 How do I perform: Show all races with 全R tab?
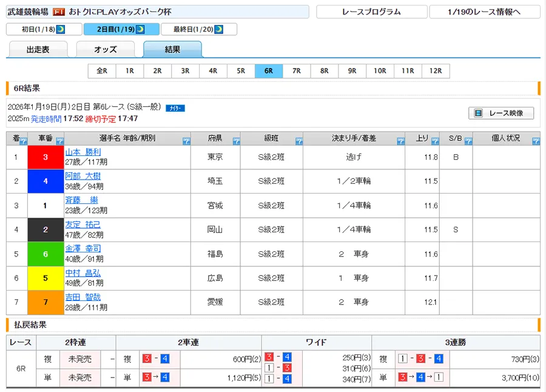click(102, 71)
